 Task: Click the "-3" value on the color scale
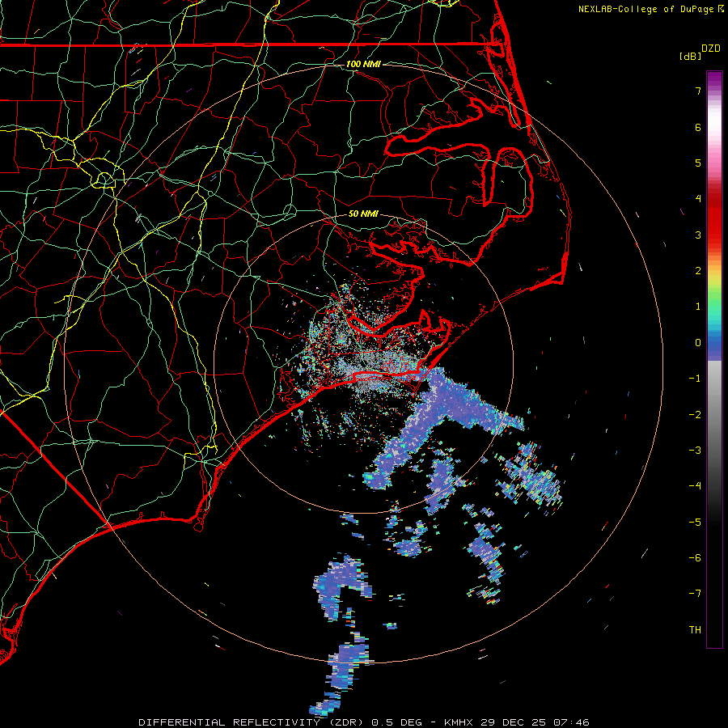pyautogui.click(x=695, y=451)
